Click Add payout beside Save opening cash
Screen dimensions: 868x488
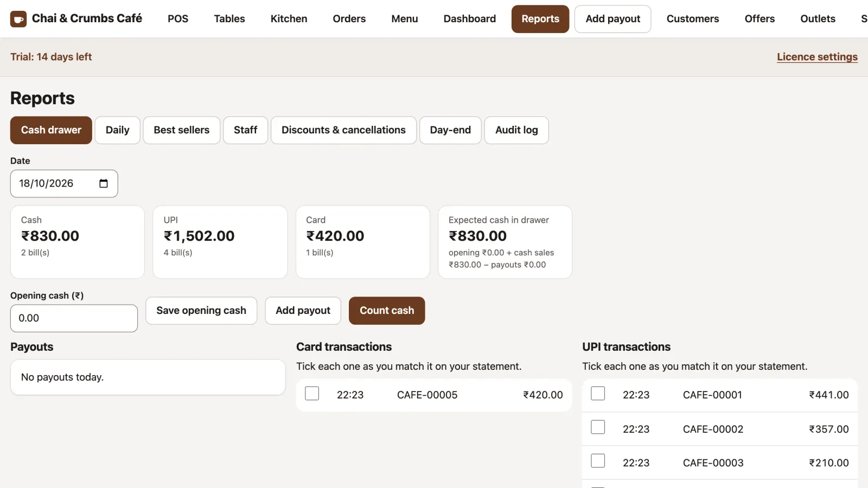point(303,311)
